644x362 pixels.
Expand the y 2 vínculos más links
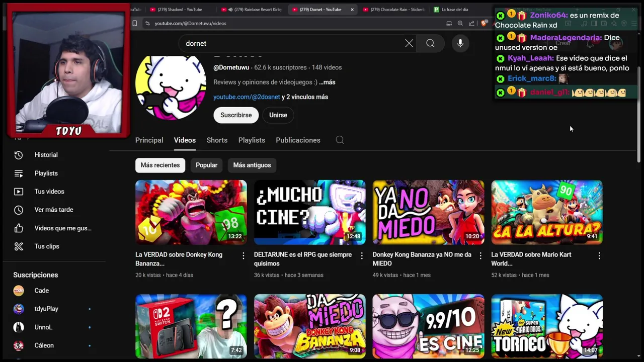point(305,97)
